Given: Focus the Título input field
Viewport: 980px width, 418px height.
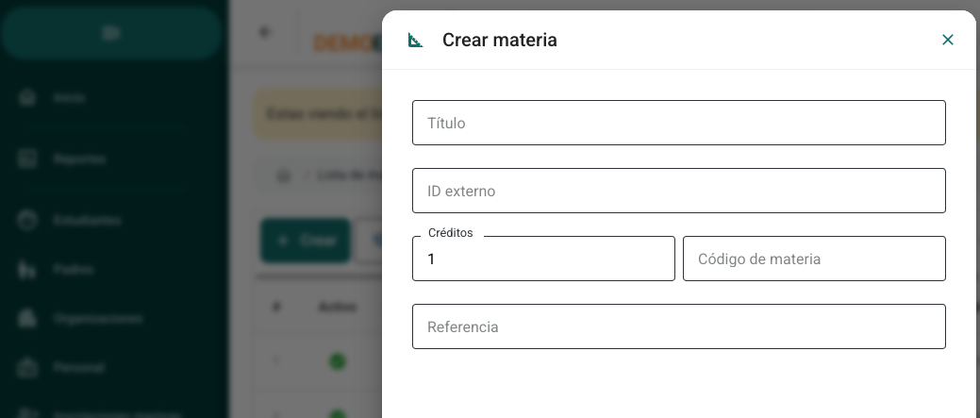Looking at the screenshot, I should pos(679,123).
